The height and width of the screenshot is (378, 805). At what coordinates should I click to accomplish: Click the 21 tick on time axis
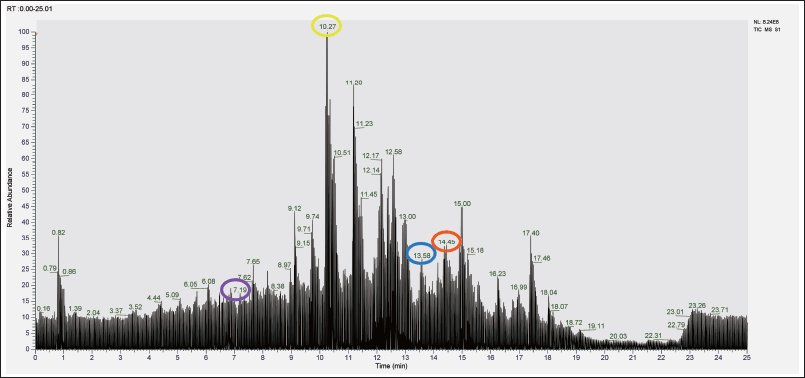(x=633, y=356)
